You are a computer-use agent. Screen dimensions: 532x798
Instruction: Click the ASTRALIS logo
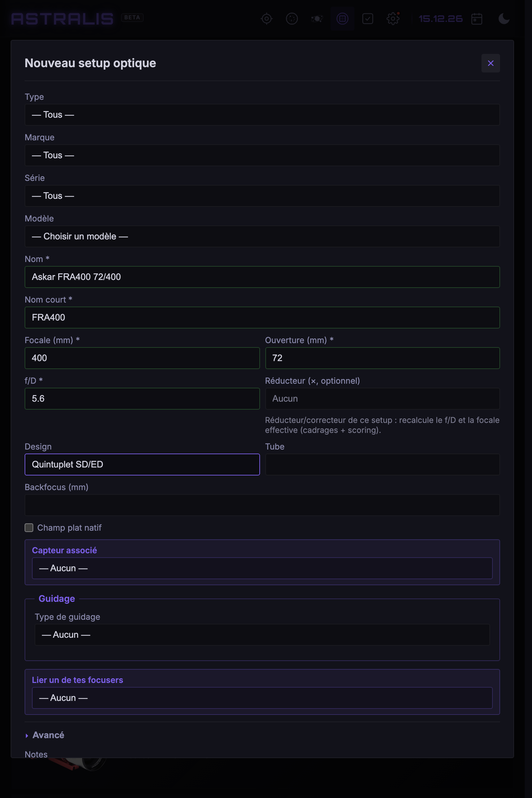pos(63,19)
